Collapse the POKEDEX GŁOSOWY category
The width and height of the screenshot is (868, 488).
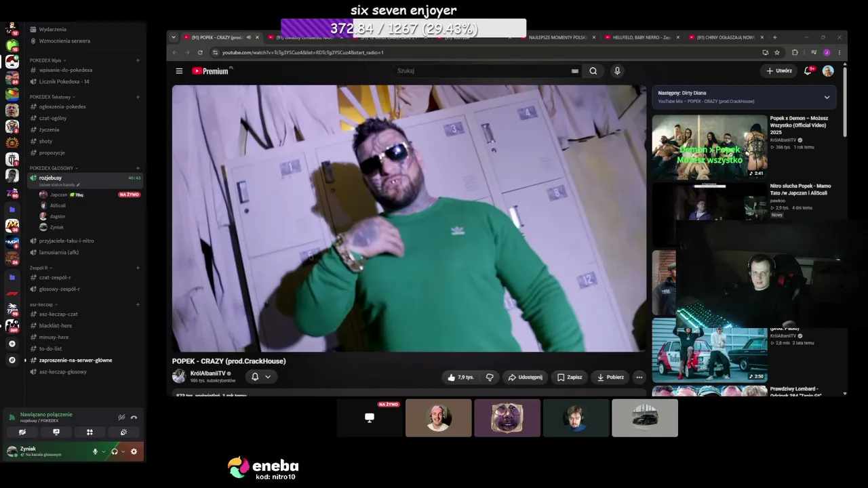(54, 168)
